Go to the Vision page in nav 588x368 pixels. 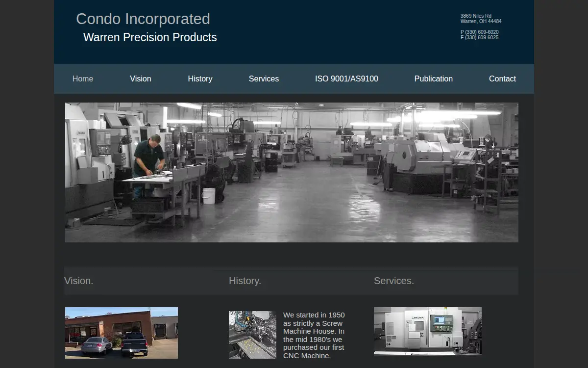click(x=141, y=79)
